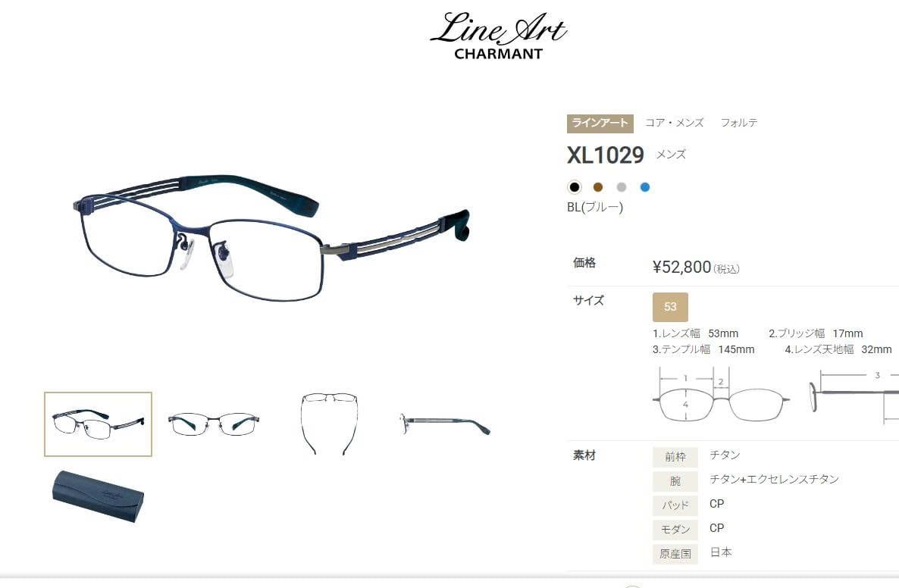Select the black color swatch
The image size is (899, 588).
pyautogui.click(x=574, y=187)
